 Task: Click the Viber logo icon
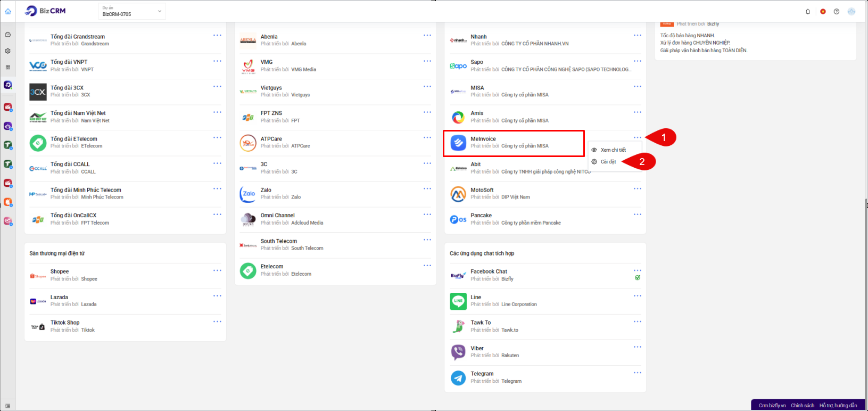click(458, 352)
